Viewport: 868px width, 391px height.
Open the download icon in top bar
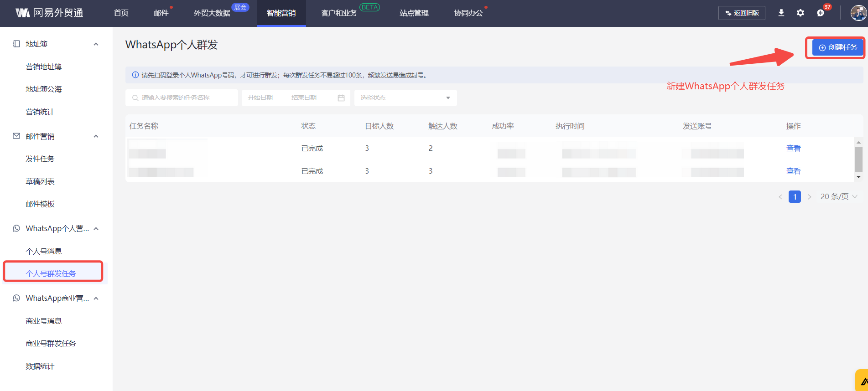781,13
